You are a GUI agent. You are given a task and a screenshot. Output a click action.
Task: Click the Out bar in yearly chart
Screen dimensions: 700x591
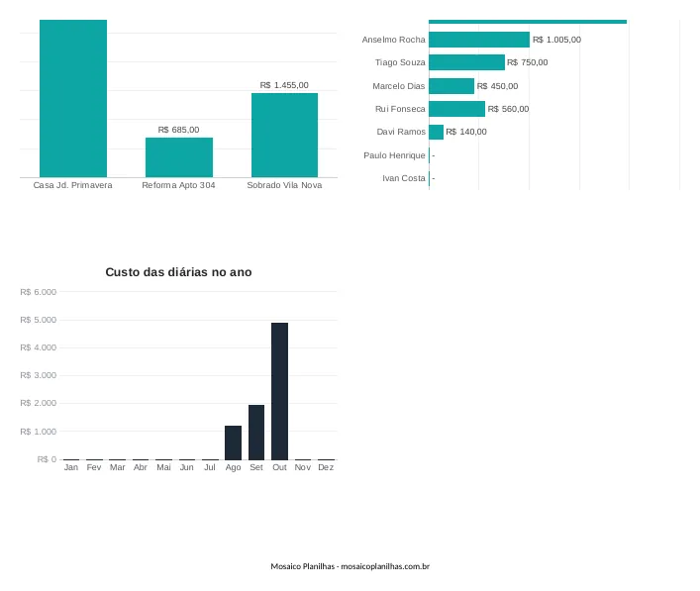(x=279, y=391)
